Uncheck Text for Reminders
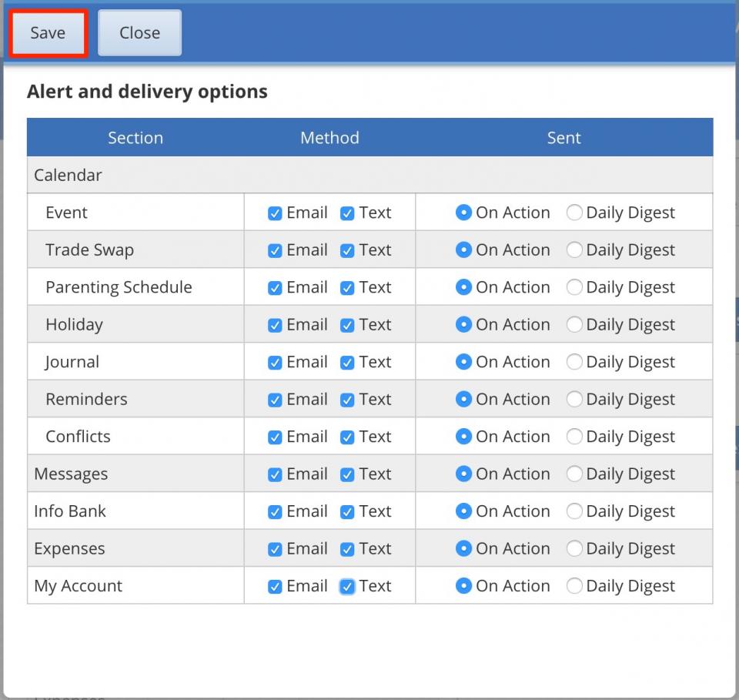This screenshot has width=739, height=700. tap(347, 400)
